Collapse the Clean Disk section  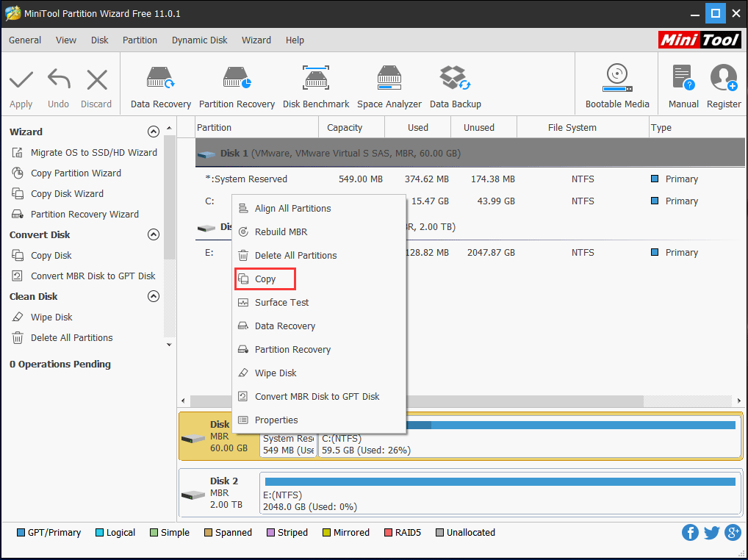pyautogui.click(x=153, y=296)
